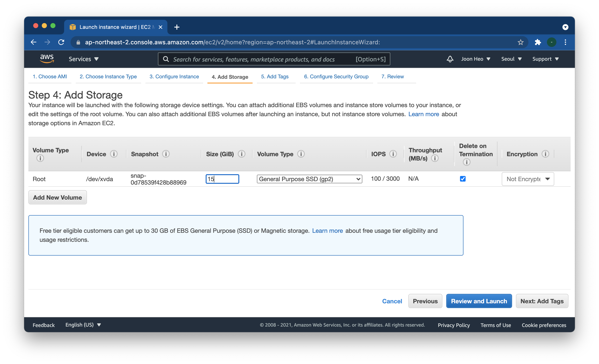Click the Size (GiB) info icon
599x364 pixels.
[x=241, y=154]
